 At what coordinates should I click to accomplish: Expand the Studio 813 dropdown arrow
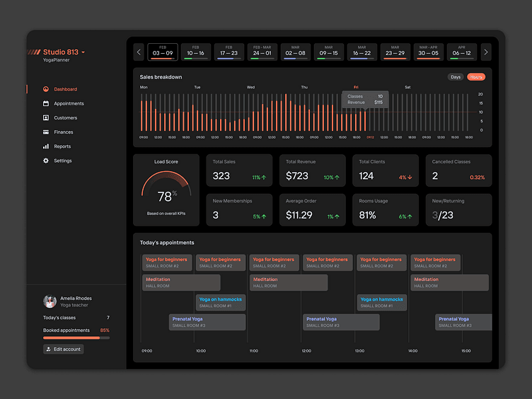[x=83, y=52]
